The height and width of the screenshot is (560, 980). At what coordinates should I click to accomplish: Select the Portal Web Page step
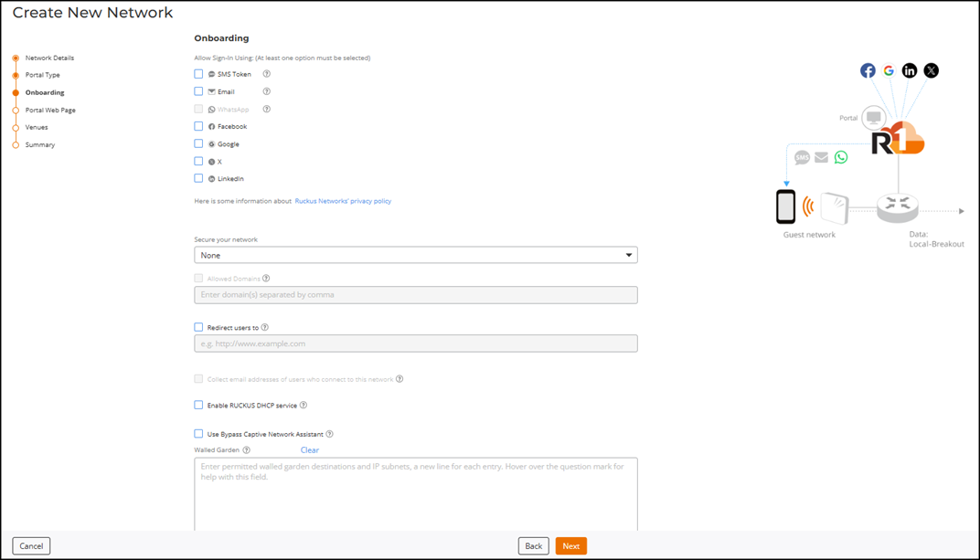50,110
